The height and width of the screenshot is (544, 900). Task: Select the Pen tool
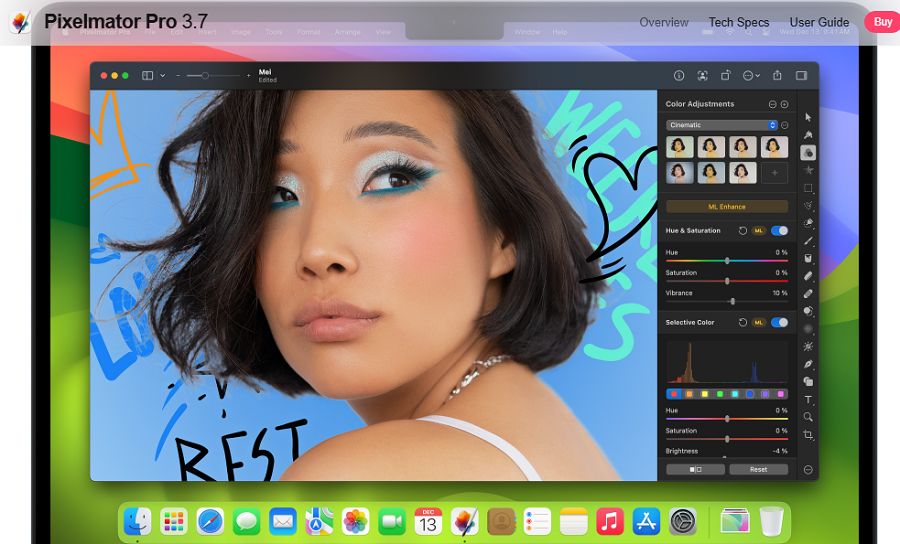(808, 364)
